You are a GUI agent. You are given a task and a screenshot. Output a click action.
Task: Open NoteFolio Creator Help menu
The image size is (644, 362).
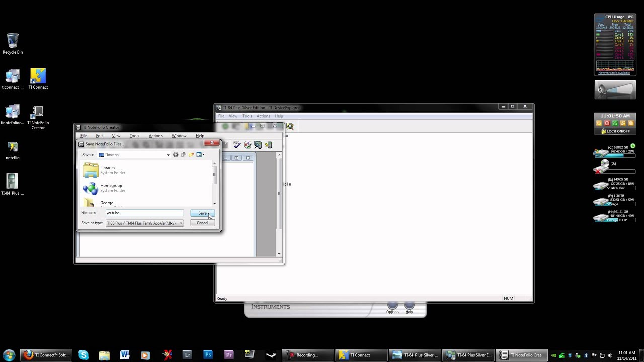[200, 136]
